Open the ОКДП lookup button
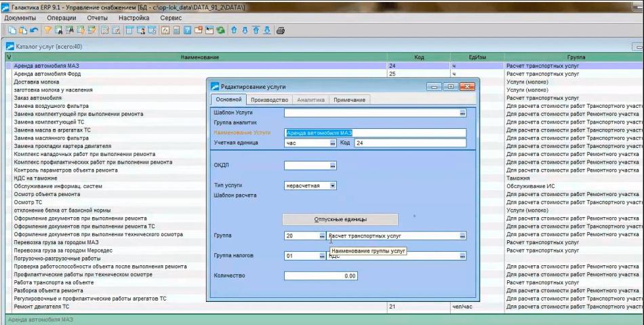This screenshot has height=325, width=644. point(332,166)
